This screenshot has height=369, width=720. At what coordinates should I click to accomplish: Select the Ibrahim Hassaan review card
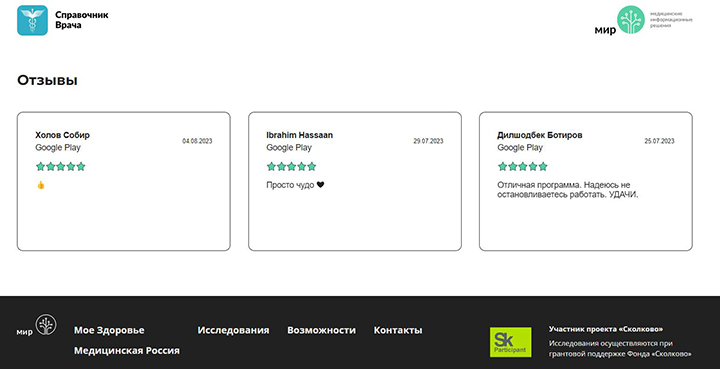(x=355, y=181)
